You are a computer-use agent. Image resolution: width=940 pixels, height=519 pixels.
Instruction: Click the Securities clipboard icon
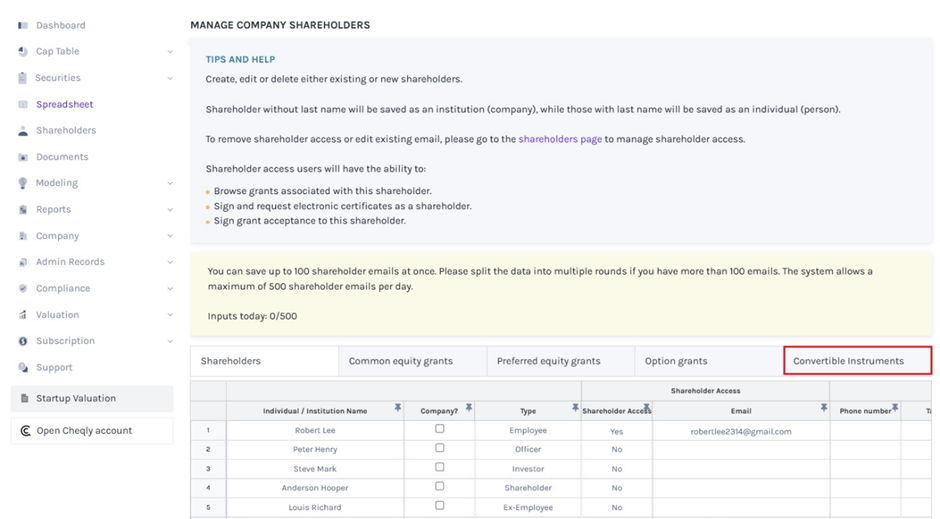pyautogui.click(x=23, y=78)
